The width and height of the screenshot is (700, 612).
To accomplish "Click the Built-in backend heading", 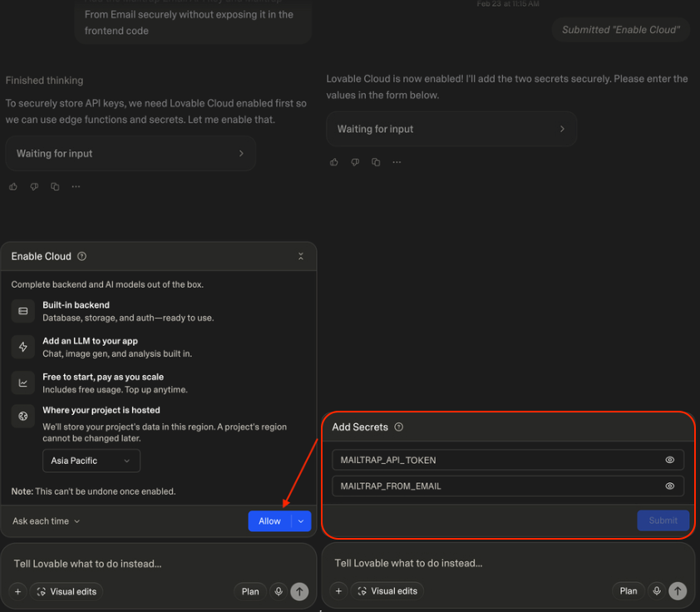I will click(x=76, y=305).
